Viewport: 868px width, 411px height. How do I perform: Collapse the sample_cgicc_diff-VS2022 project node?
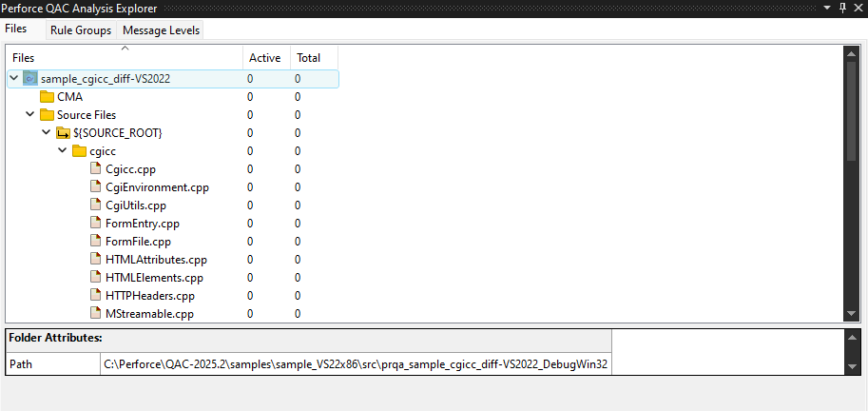[x=13, y=78]
